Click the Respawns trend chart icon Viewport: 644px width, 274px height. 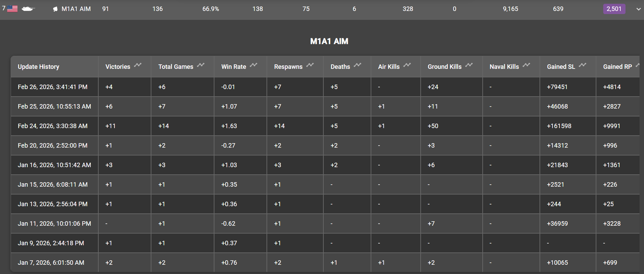310,65
